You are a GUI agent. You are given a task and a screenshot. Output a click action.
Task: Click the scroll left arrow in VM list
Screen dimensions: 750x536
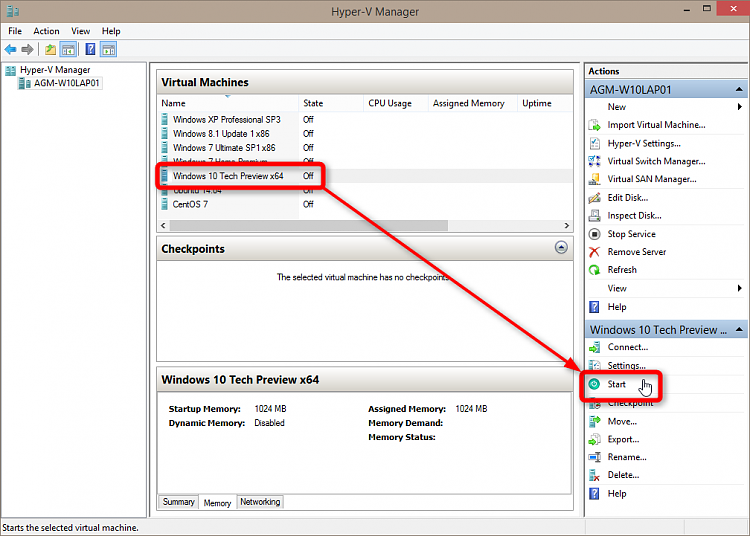click(163, 225)
